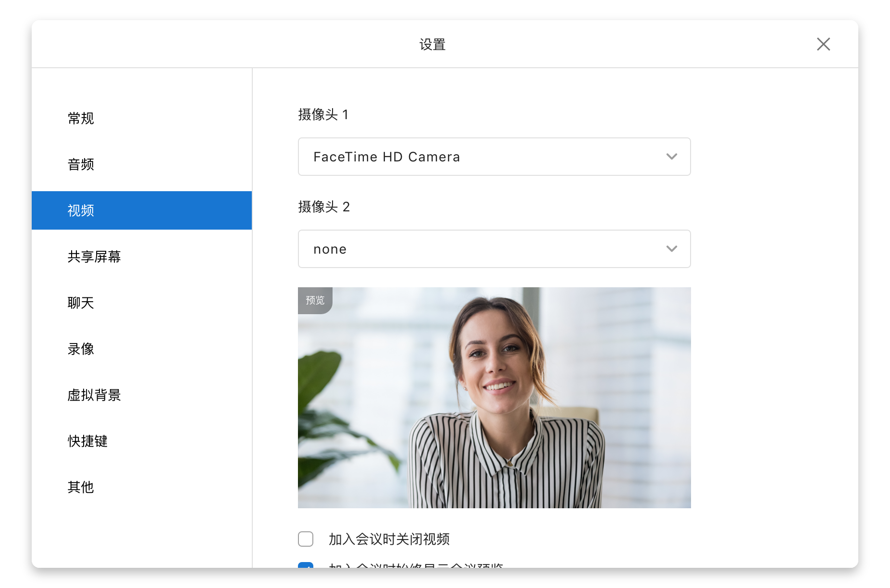
Task: Select the highlighted 视频 sidebar item
Action: point(81,210)
